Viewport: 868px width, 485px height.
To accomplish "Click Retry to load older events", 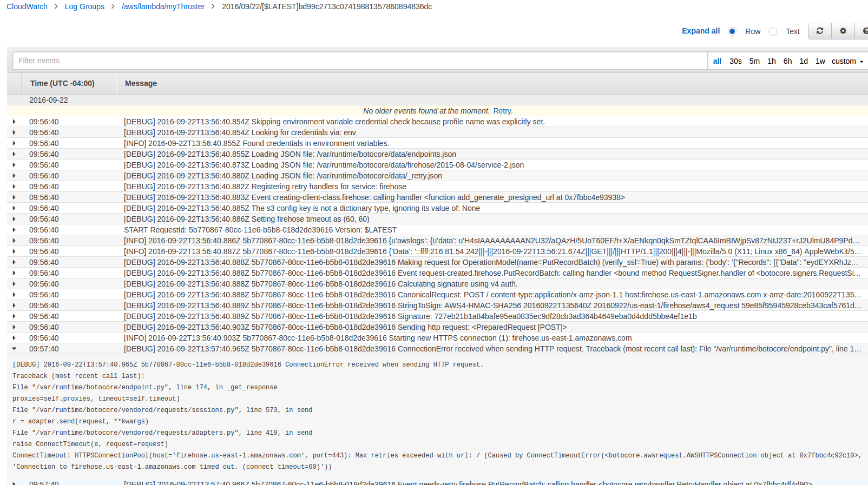I will (x=502, y=111).
